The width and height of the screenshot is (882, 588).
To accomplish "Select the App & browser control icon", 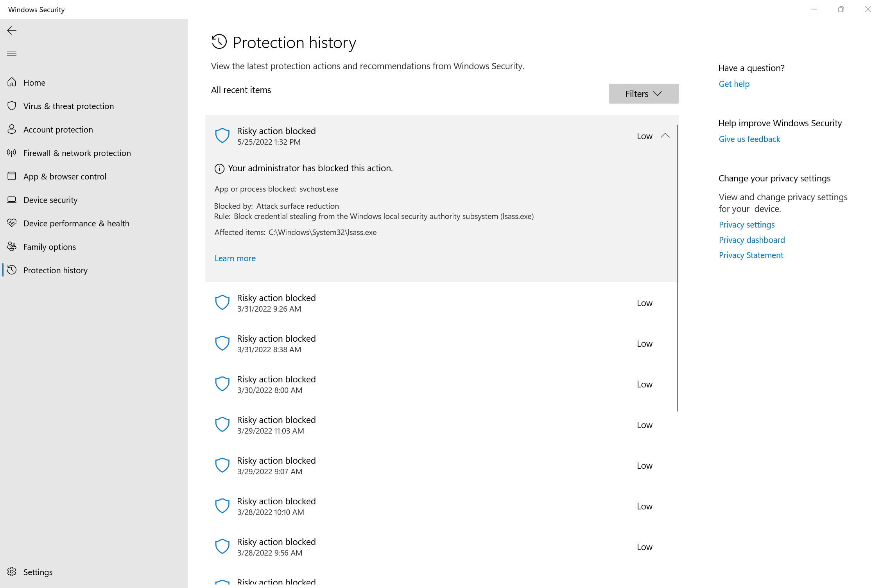I will [12, 176].
